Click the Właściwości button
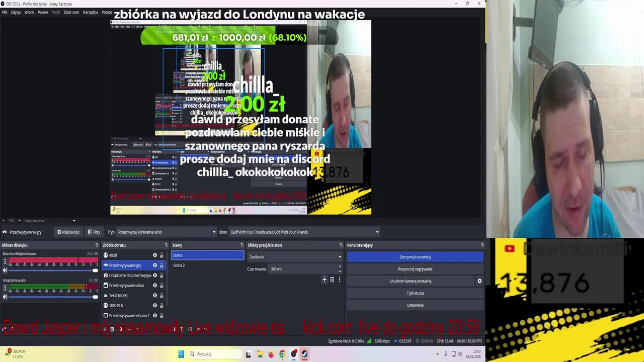This screenshot has height=362, width=644. coord(68,232)
